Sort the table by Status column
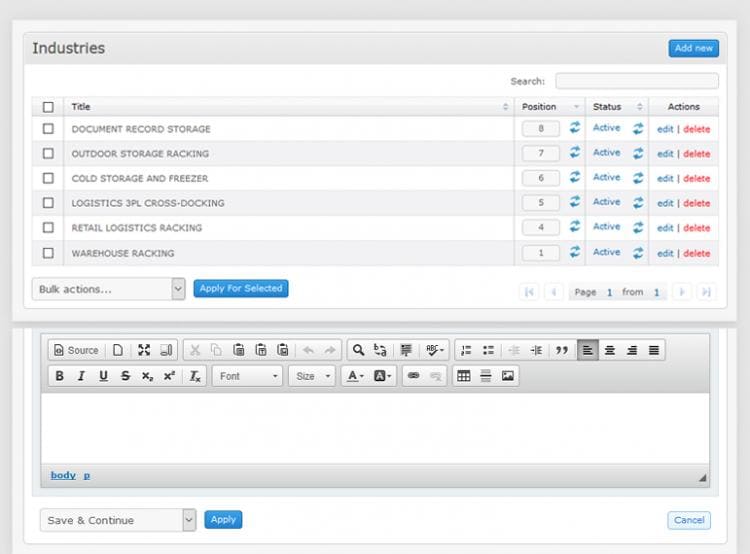Viewport: 750px width, 554px height. [x=617, y=107]
